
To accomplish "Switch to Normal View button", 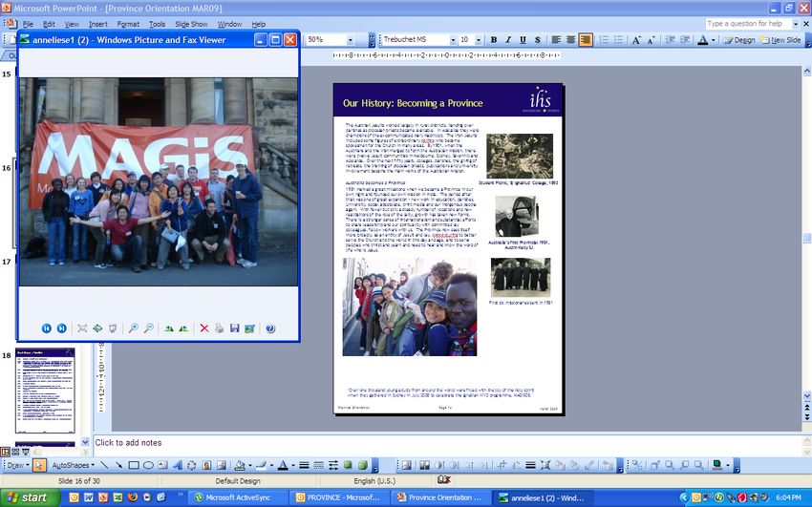I will click(x=5, y=452).
